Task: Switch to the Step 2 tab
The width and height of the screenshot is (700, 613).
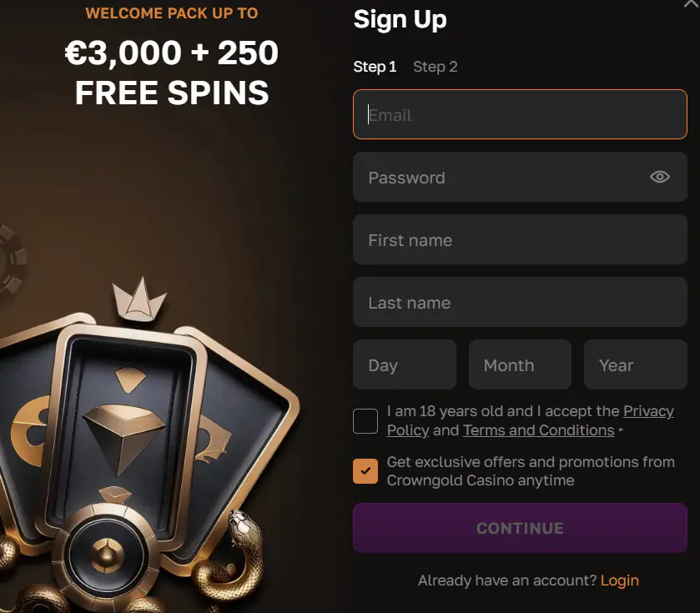Action: [436, 67]
